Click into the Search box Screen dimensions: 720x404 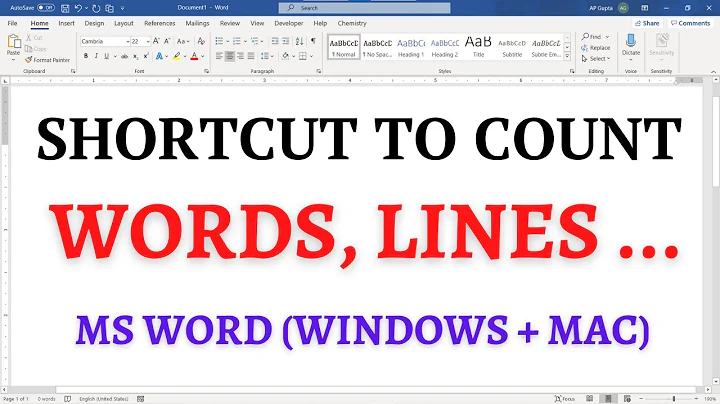364,8
